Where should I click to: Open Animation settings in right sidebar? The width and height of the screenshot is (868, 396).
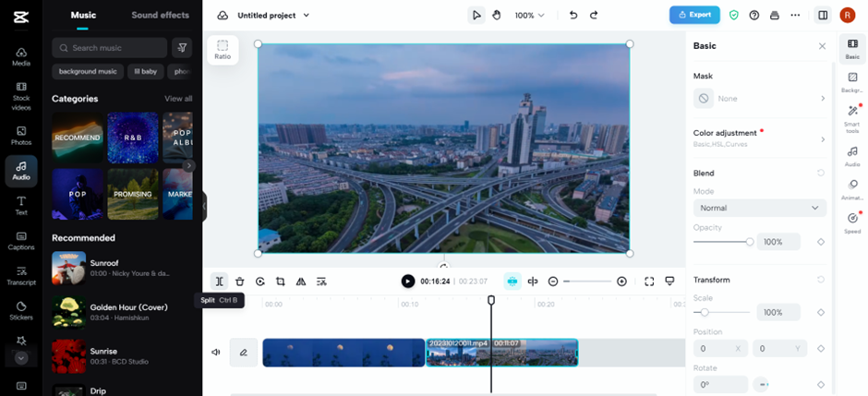click(x=852, y=190)
